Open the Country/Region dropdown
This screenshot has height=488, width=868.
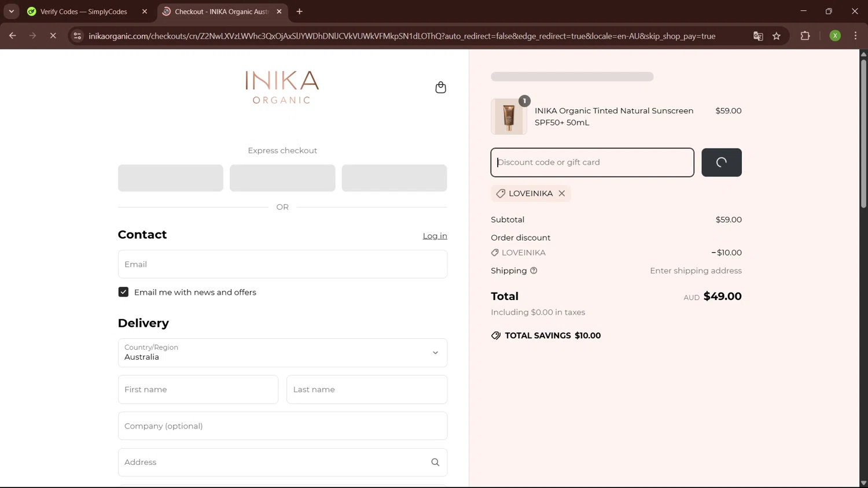[x=282, y=353]
